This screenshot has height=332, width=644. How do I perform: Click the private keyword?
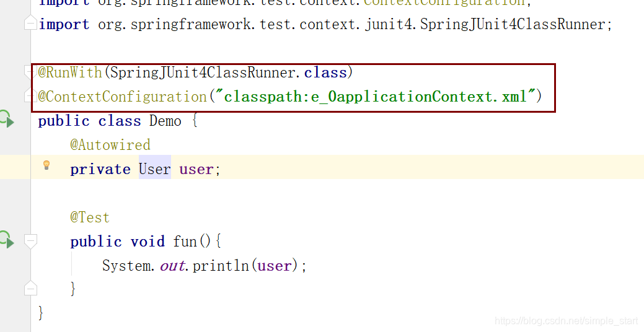point(100,170)
